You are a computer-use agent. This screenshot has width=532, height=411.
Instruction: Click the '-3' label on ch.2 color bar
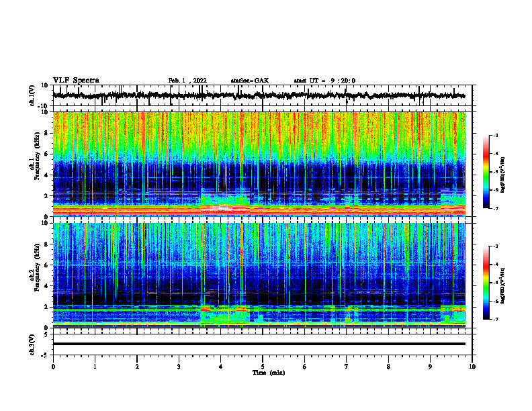point(495,246)
